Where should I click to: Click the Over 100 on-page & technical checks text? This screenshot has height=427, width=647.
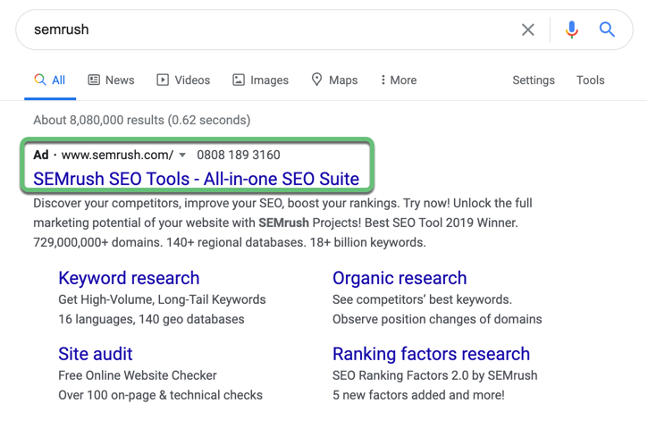(160, 395)
